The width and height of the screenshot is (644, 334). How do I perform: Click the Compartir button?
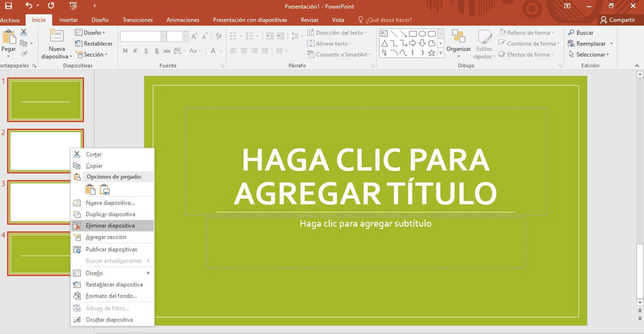coord(617,20)
